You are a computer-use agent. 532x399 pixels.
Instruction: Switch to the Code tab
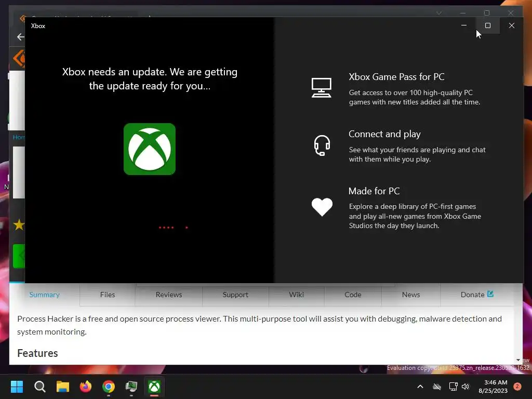point(353,295)
